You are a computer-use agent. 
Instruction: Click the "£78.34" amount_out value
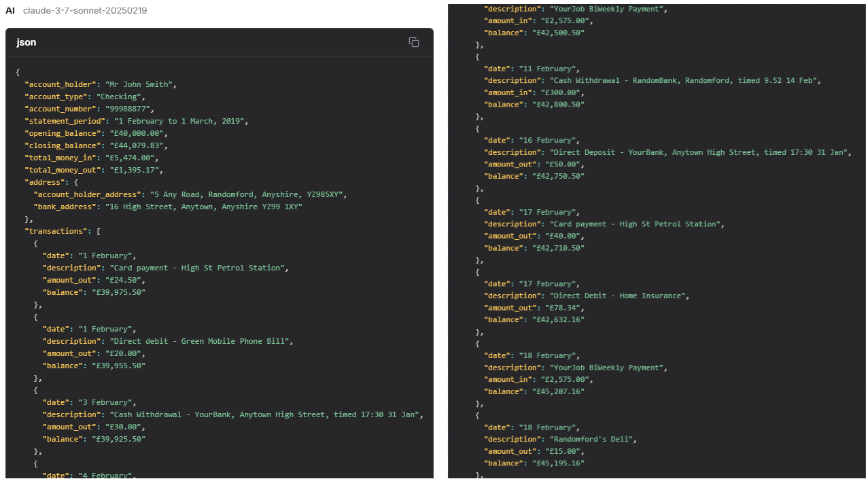[x=563, y=308]
